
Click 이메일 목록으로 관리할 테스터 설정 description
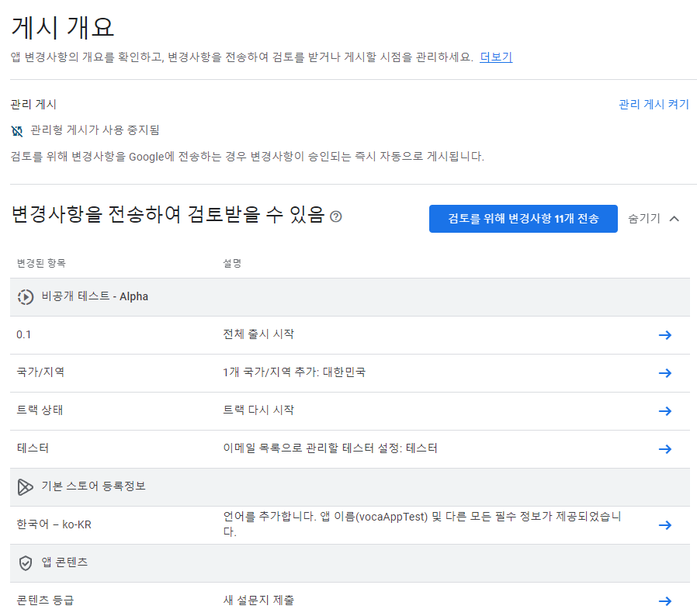coord(330,448)
